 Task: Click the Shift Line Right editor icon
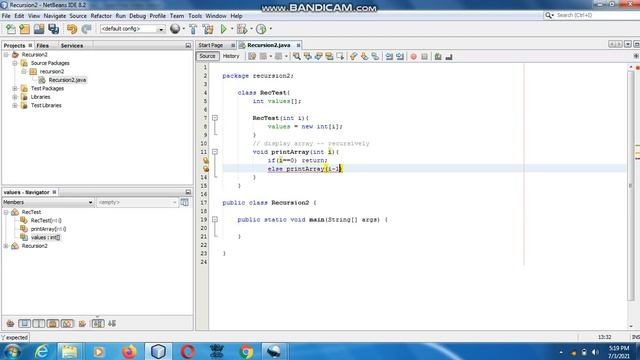click(x=400, y=57)
